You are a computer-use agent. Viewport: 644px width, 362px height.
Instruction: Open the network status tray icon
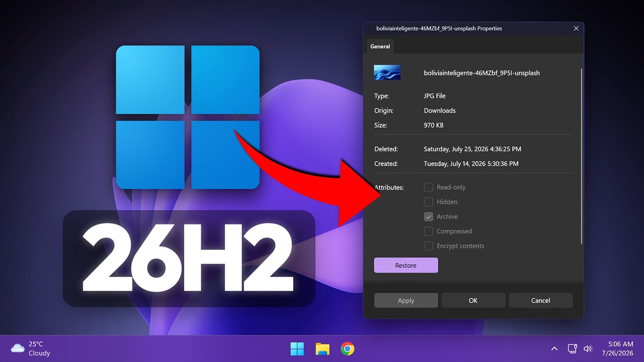coord(572,348)
